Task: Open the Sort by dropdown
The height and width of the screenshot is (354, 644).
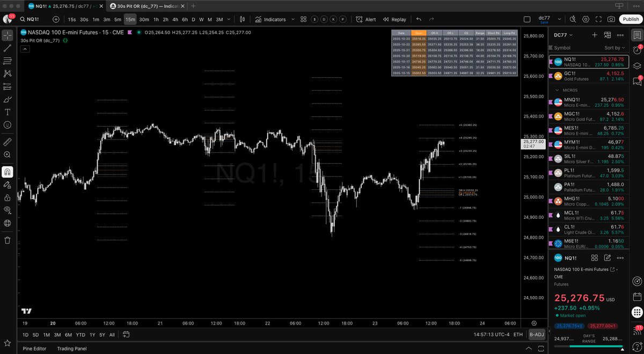Action: tap(614, 48)
